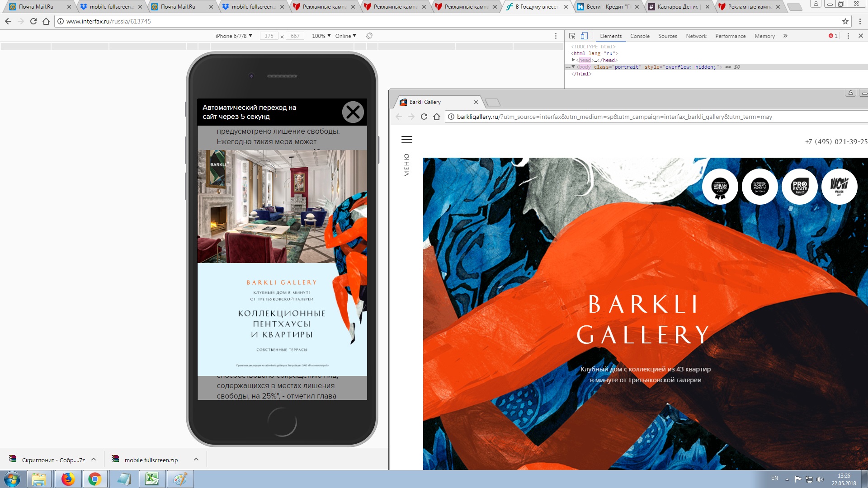Click the WOW Awards badge
Viewport: 868px width, 488px height.
pyautogui.click(x=840, y=187)
